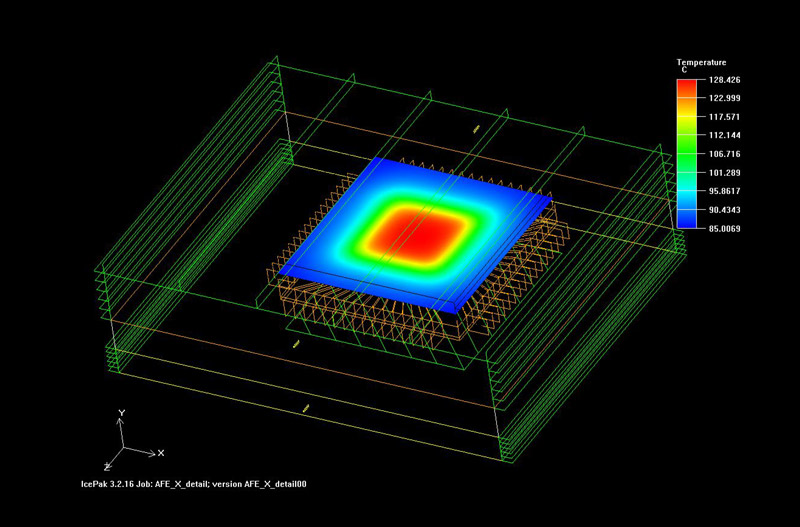Click the origin of the axis triad
Viewport: 800px width, 527px height.
click(x=122, y=449)
